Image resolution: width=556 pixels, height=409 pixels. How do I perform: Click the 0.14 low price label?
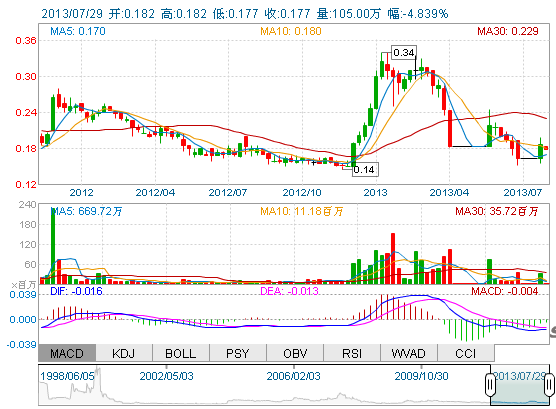tap(365, 170)
